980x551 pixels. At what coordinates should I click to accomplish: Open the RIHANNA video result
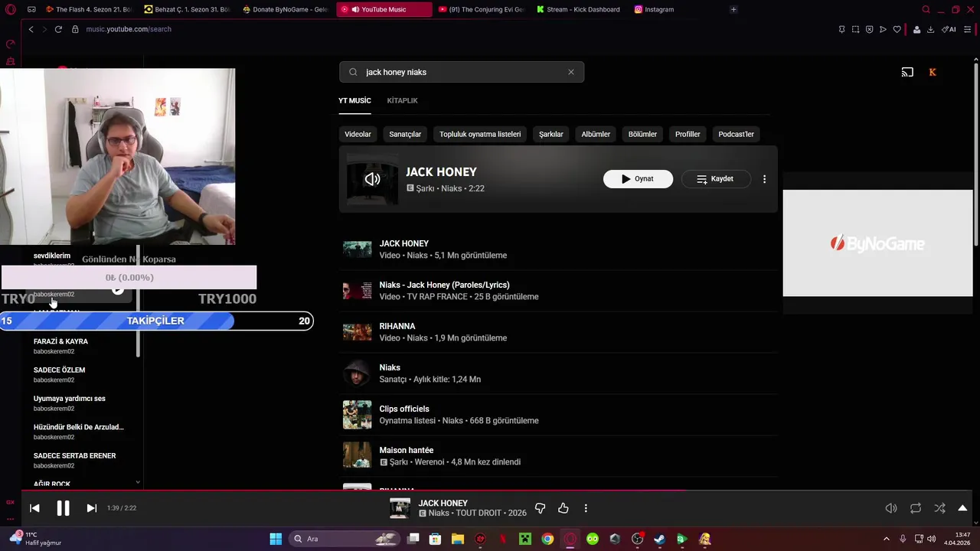558,332
